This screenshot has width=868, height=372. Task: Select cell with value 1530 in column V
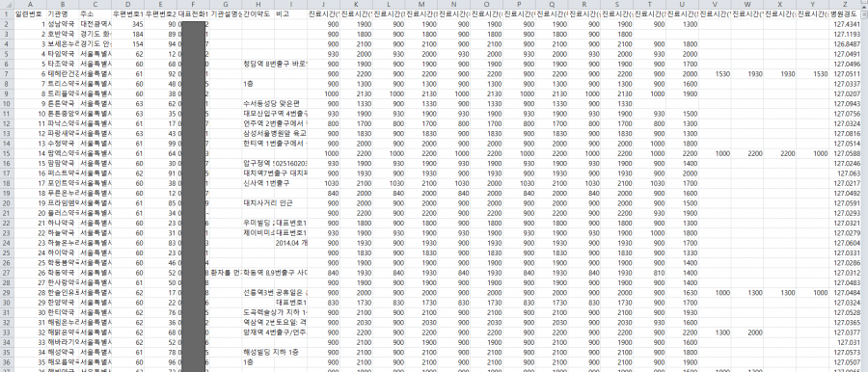(x=714, y=73)
